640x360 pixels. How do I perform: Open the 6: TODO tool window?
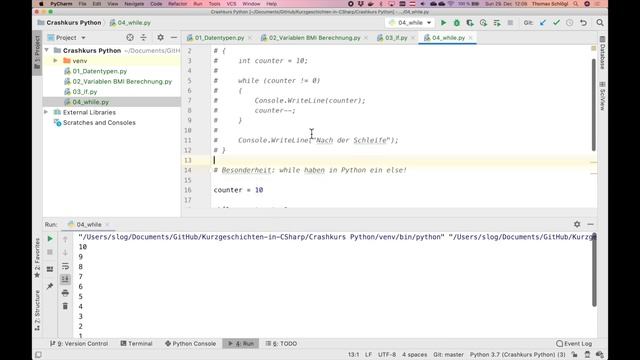pyautogui.click(x=281, y=344)
